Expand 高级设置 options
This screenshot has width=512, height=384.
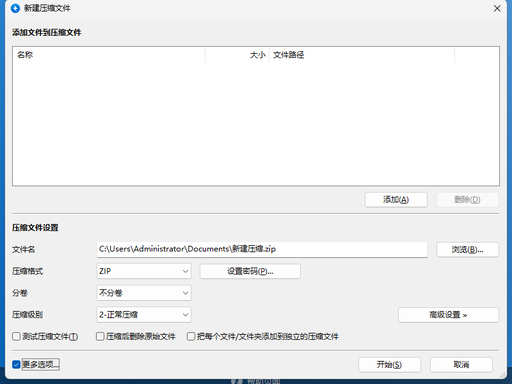click(448, 315)
